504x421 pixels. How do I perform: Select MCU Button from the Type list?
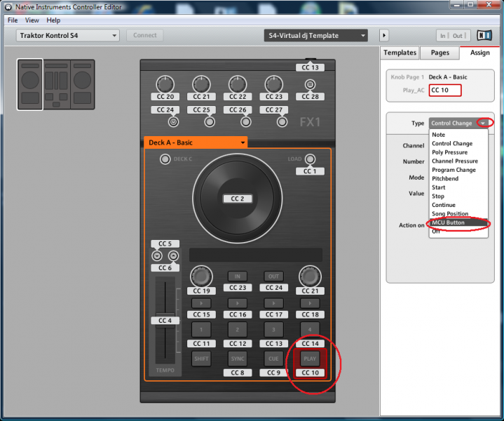pos(459,222)
